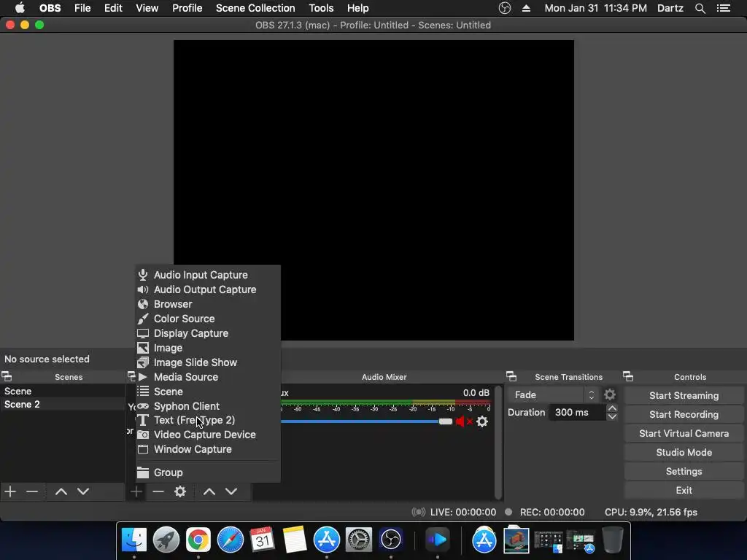The height and width of the screenshot is (560, 747).
Task: Add a new scene with plus icon
Action: (10, 491)
